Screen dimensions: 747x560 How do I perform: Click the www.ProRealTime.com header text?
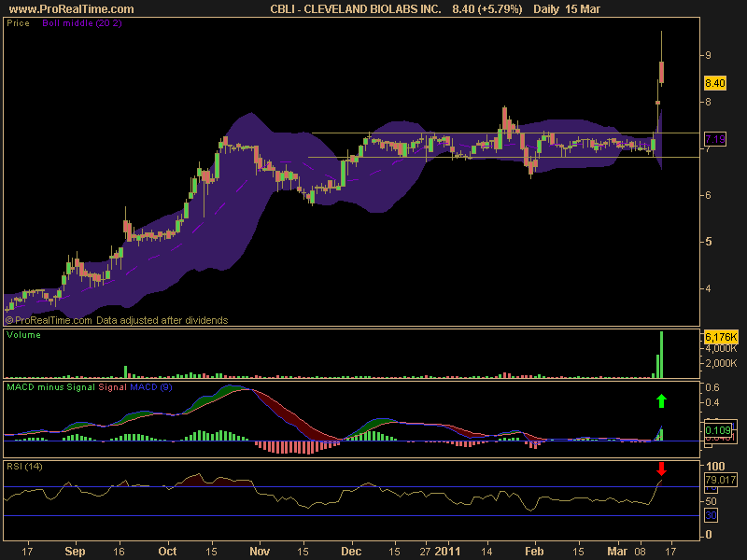[x=72, y=9]
